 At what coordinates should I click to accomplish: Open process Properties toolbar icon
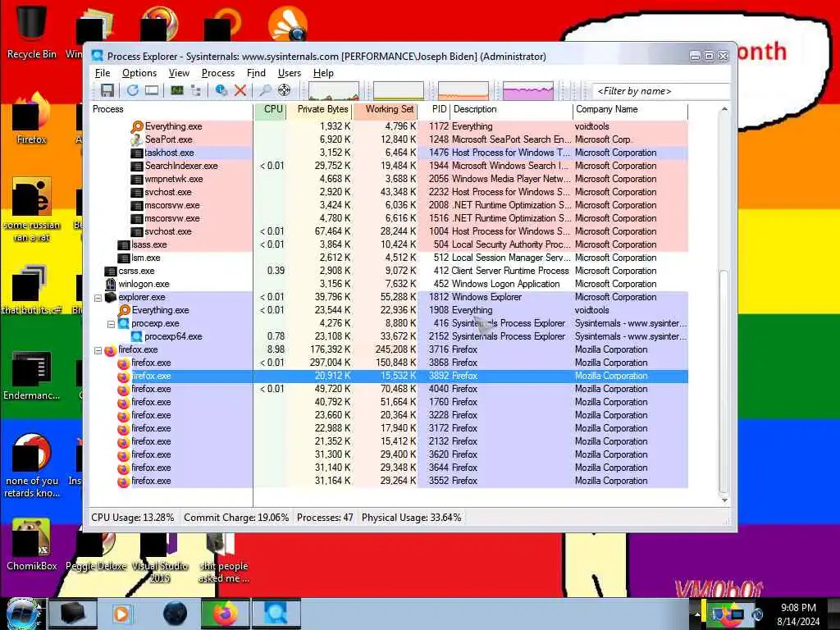click(x=221, y=90)
